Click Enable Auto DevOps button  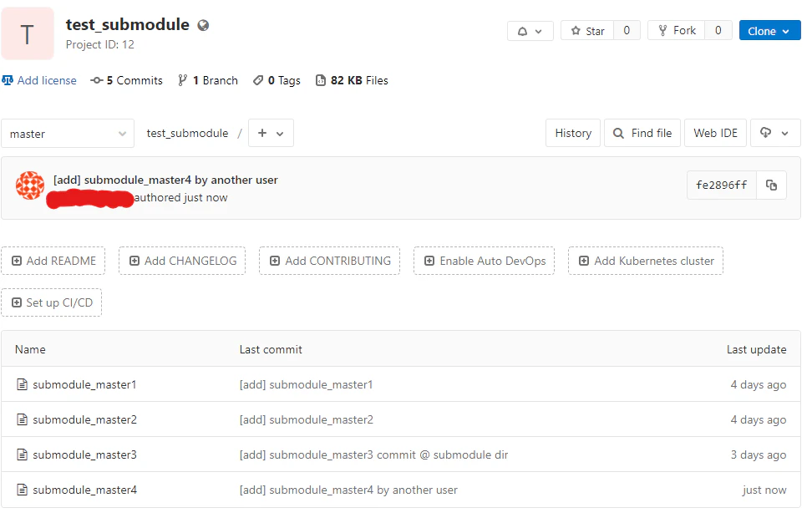[485, 261]
